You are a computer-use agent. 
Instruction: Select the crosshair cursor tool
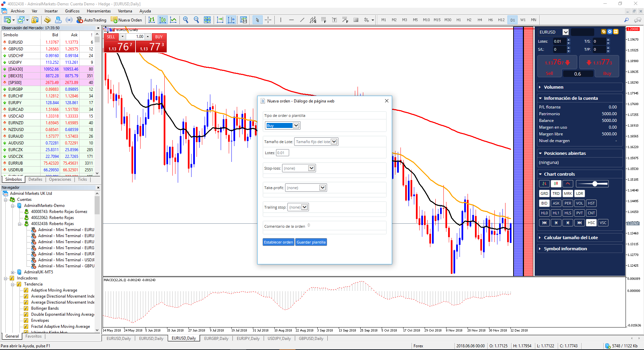268,20
